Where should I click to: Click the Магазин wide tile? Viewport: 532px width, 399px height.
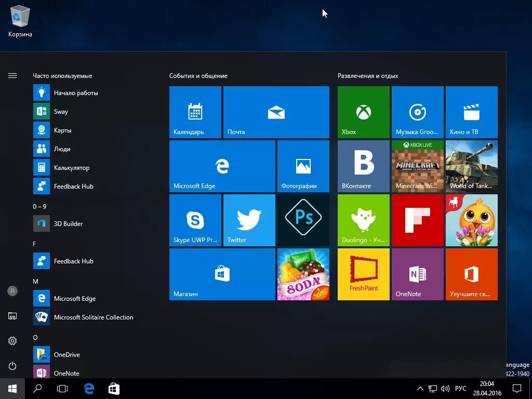coord(222,274)
